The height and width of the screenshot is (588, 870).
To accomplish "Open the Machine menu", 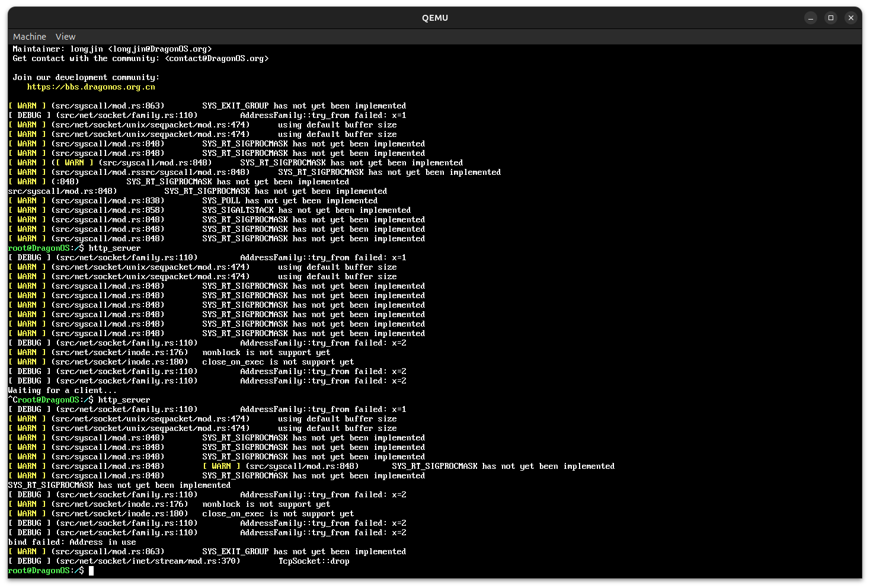I will [29, 37].
